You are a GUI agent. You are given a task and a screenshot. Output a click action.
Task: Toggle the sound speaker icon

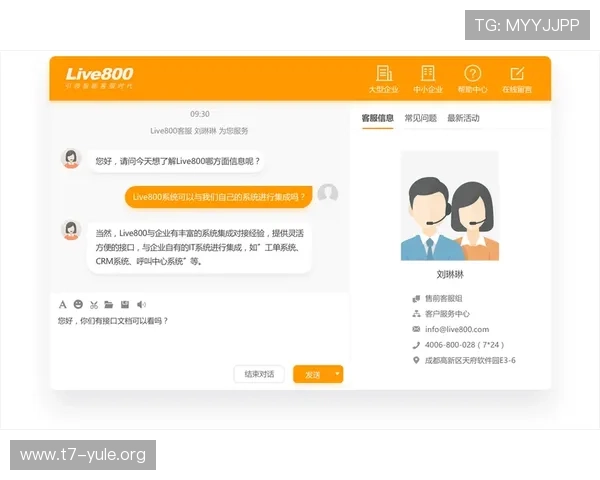pos(141,304)
